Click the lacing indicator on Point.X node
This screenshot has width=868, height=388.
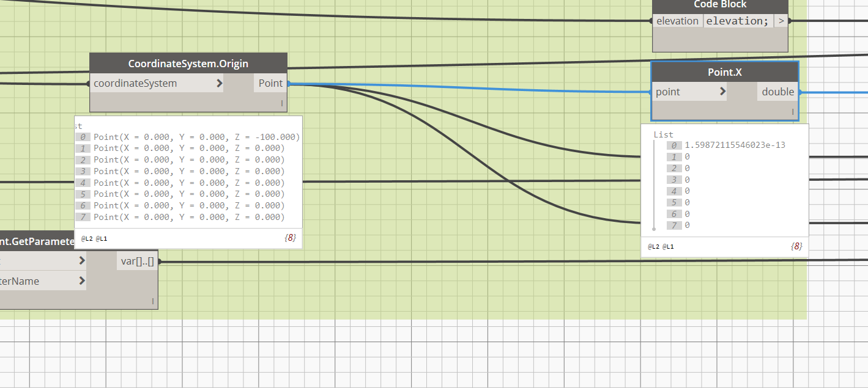tap(793, 112)
